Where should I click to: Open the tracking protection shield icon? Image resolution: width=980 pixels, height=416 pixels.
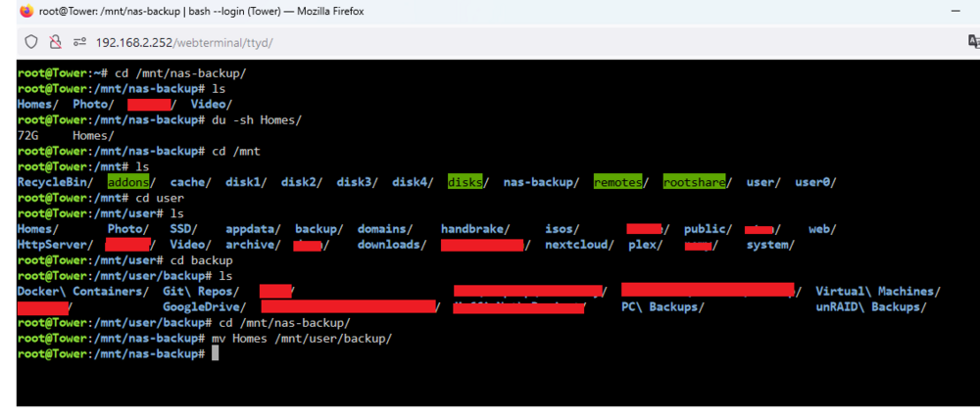31,42
